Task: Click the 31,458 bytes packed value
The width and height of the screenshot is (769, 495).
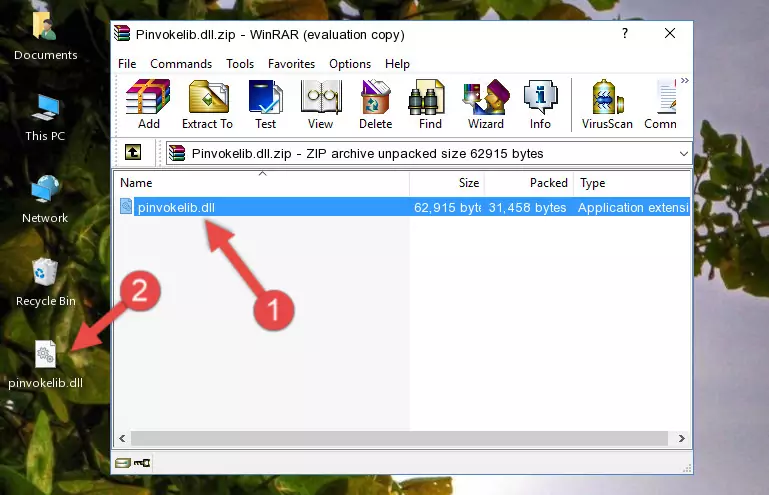Action: tap(527, 208)
